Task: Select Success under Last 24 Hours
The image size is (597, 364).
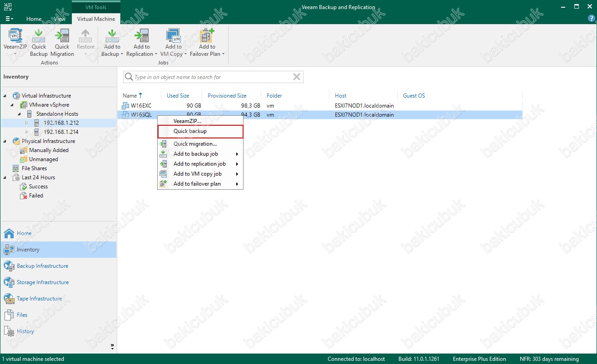Action: (38, 187)
